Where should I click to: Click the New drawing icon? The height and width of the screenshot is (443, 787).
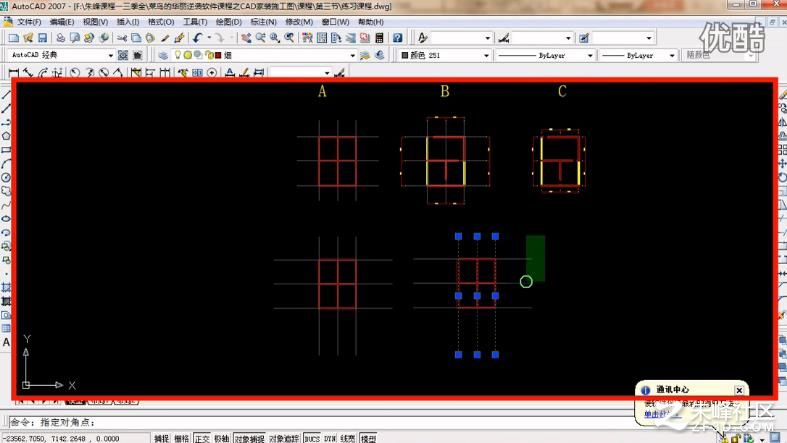(14, 38)
